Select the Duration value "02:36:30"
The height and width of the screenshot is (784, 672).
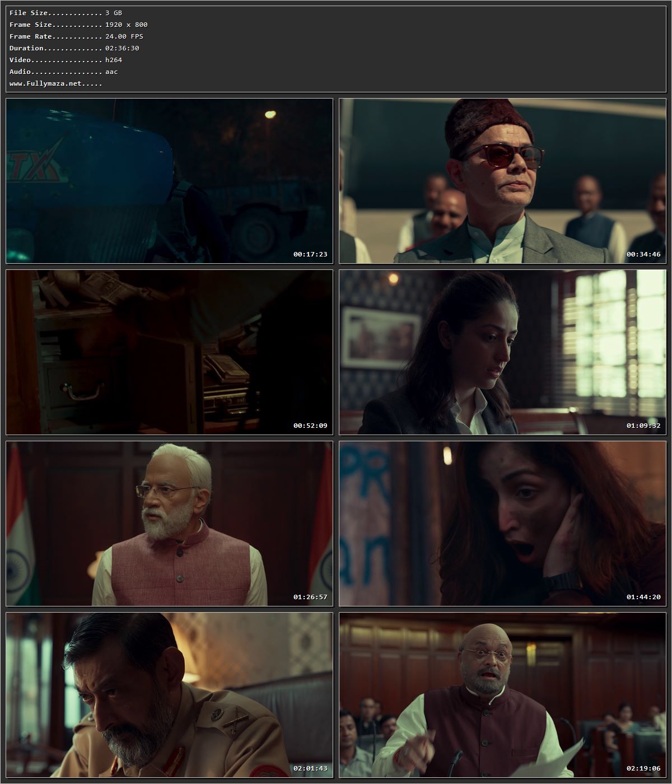point(122,48)
